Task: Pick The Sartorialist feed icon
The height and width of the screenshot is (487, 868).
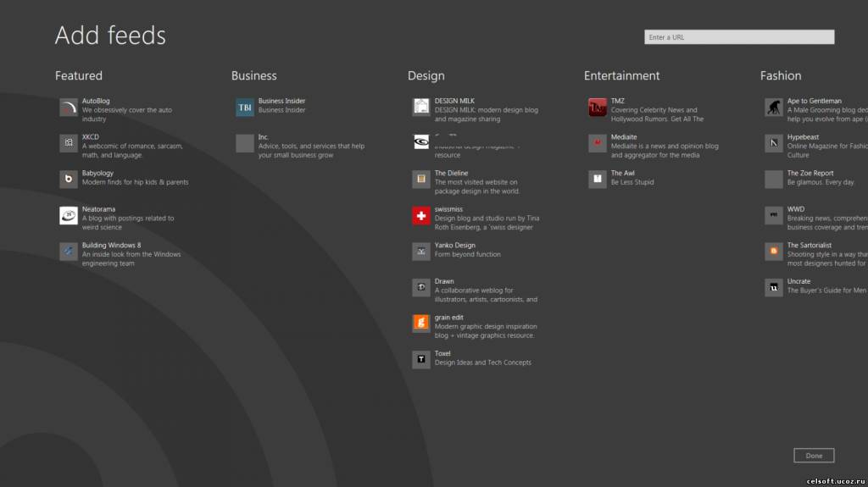Action: click(774, 252)
